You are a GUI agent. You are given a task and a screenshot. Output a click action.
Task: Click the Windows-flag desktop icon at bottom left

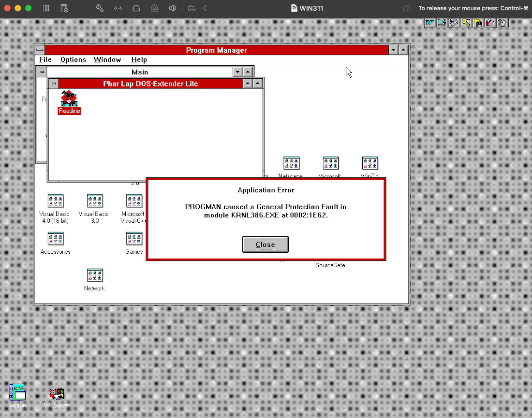(57, 394)
